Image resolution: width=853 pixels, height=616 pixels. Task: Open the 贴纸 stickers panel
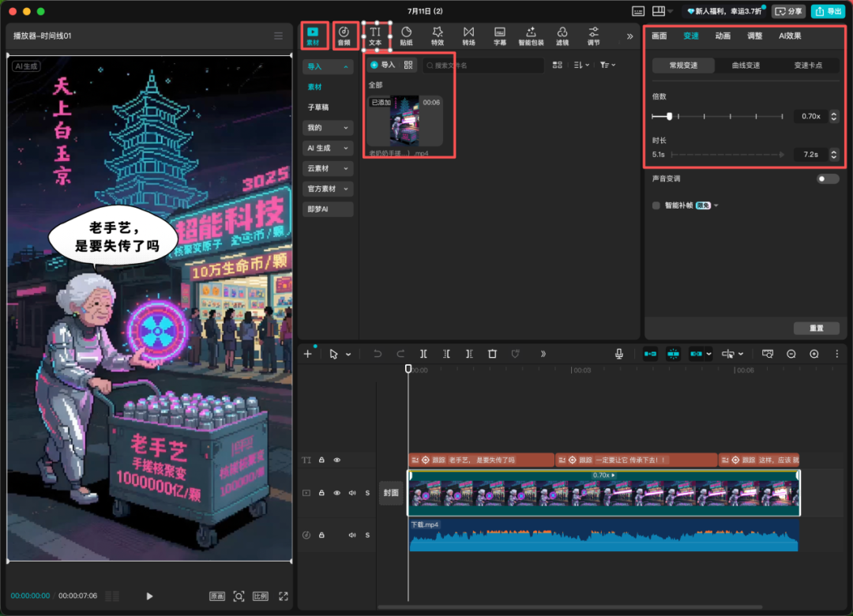pyautogui.click(x=406, y=36)
